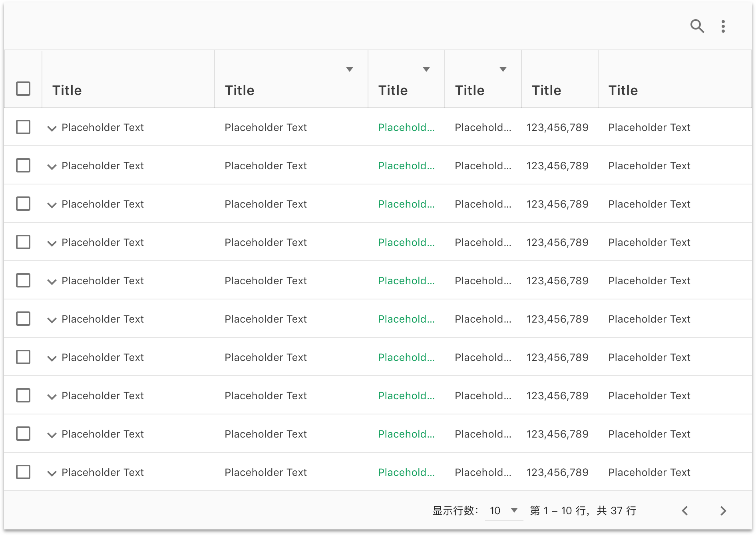The image size is (756, 535).
Task: Click second column Placeholder Text in ninth row
Action: click(266, 434)
